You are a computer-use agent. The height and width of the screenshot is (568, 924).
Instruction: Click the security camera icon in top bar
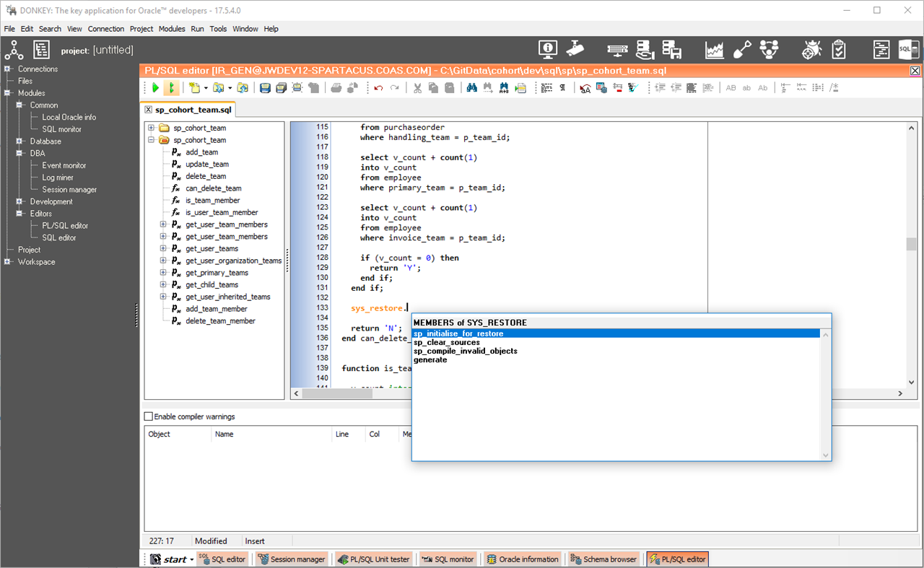(x=576, y=49)
